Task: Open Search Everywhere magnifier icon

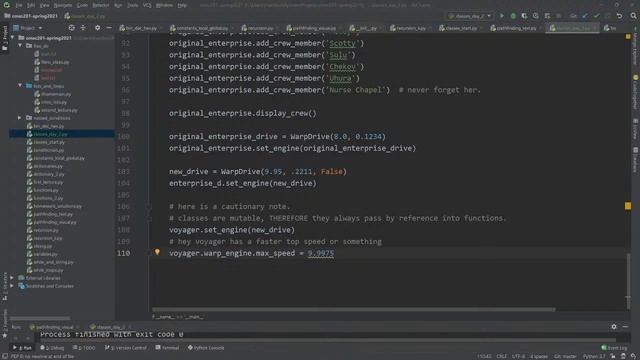Action: coord(633,16)
